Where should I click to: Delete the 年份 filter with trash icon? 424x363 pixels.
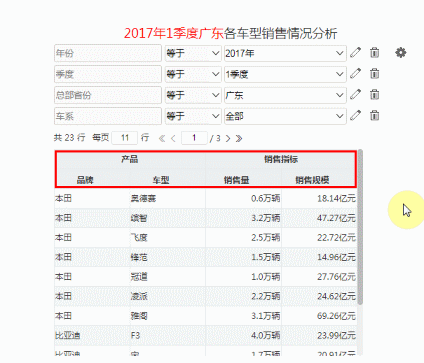point(374,53)
